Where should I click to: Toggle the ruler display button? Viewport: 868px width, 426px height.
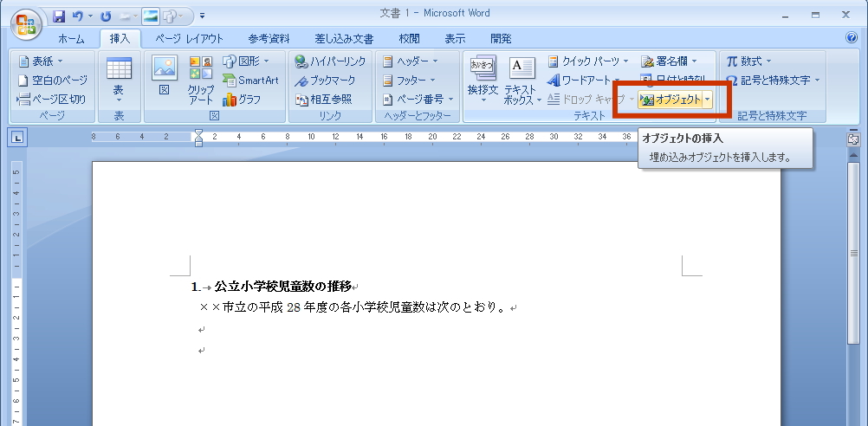[x=853, y=139]
